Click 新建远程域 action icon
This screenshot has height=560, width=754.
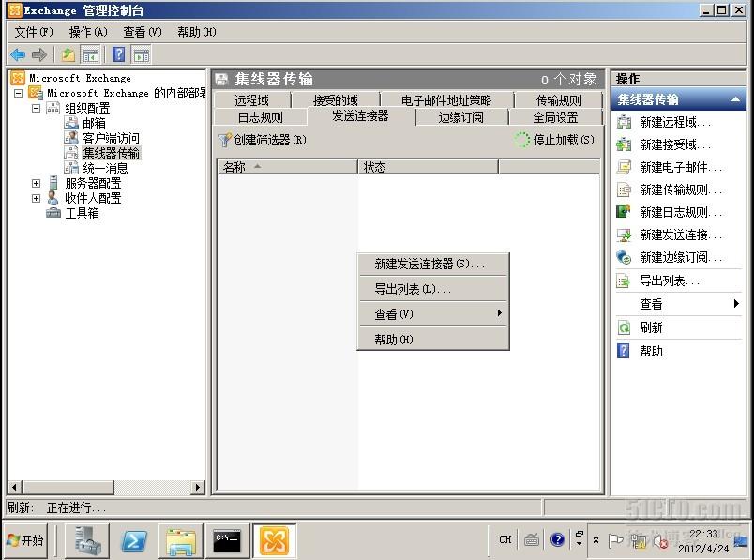(625, 122)
